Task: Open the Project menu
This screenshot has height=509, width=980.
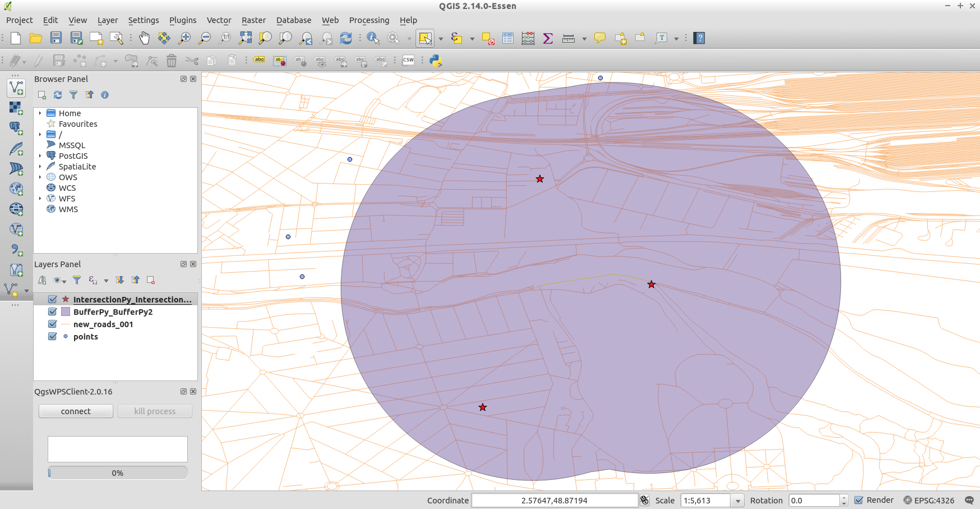Action: 20,20
